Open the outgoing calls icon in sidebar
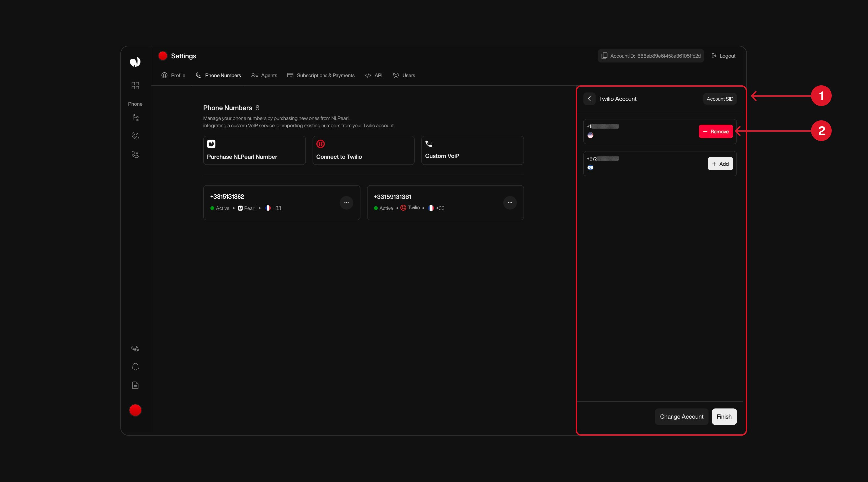The image size is (868, 482). [135, 136]
